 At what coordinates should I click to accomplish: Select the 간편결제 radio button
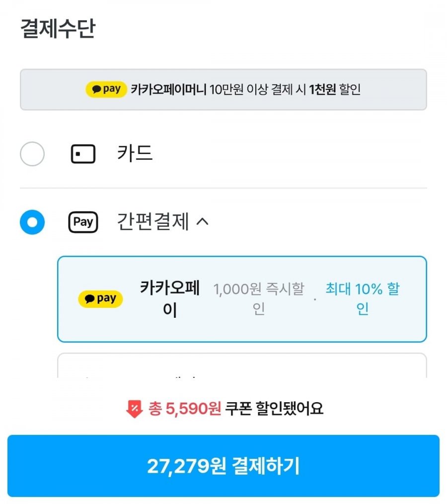coord(32,222)
